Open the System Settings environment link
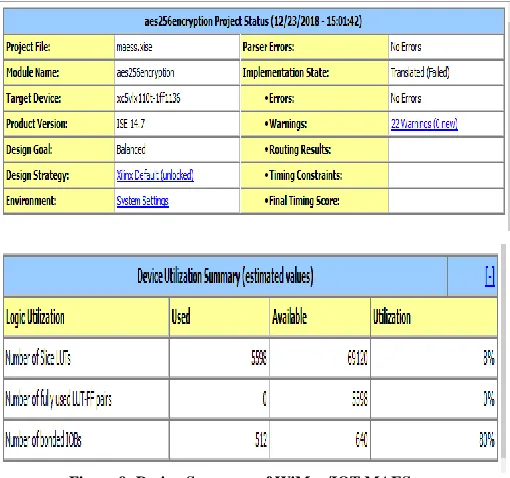 tap(142, 201)
